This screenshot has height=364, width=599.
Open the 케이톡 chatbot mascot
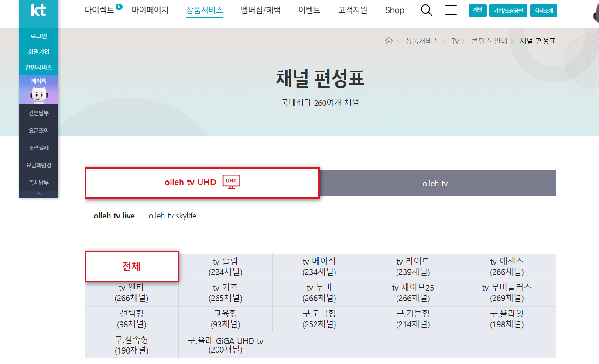[x=39, y=90]
